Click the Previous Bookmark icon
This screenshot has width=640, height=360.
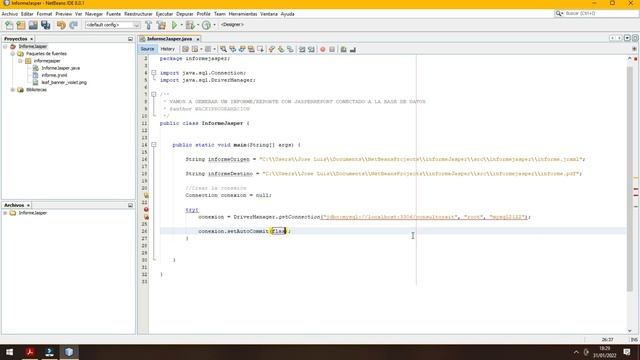click(272, 49)
